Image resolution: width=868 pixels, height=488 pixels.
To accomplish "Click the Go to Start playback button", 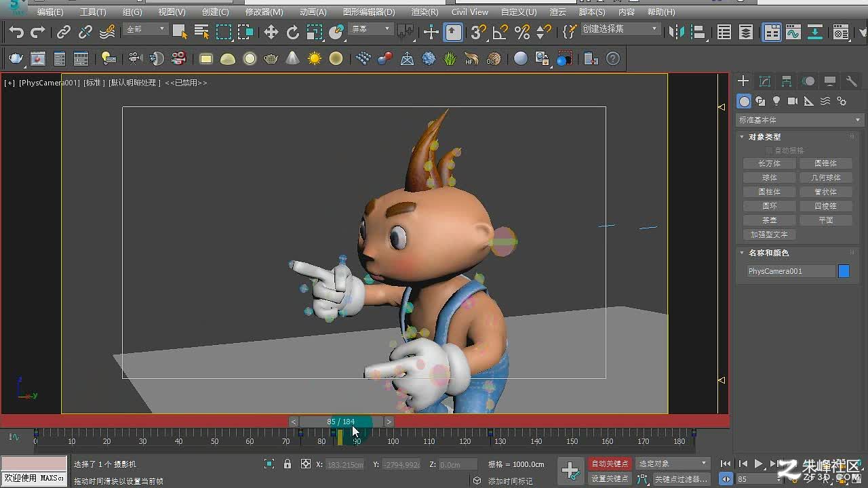I will (726, 464).
